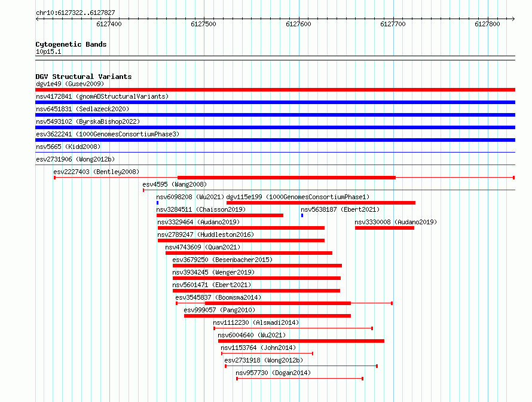
Task: Select the esv2731918 thin red line
Action: point(301,366)
